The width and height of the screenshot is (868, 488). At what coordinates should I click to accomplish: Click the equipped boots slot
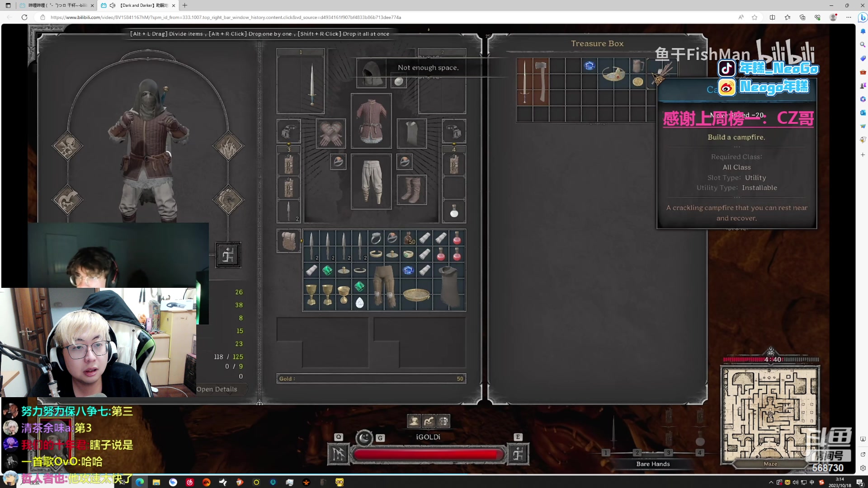pos(412,190)
